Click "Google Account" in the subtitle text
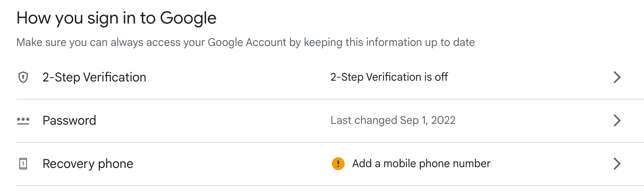Screen dimensions: 644x193 247,42
